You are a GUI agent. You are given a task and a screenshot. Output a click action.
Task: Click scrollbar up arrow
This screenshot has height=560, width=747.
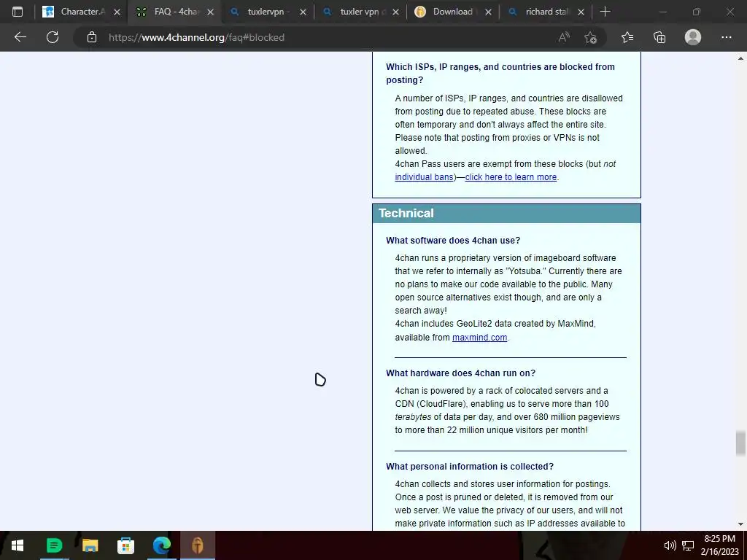click(x=740, y=58)
